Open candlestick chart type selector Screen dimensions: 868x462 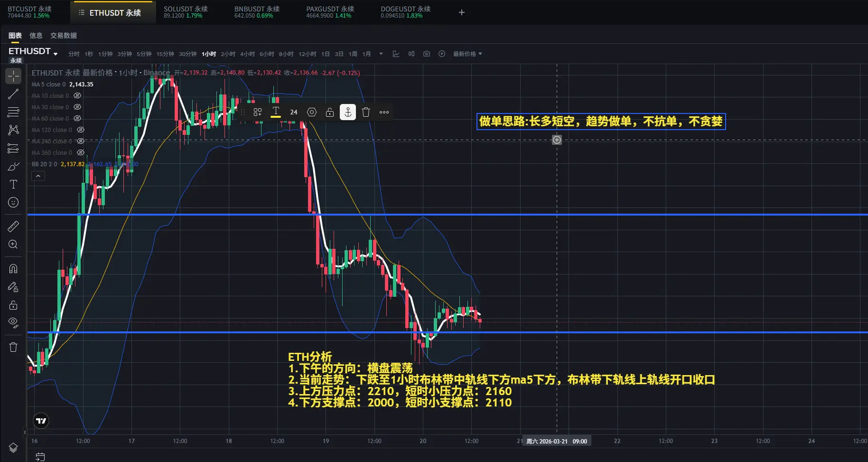coord(411,54)
